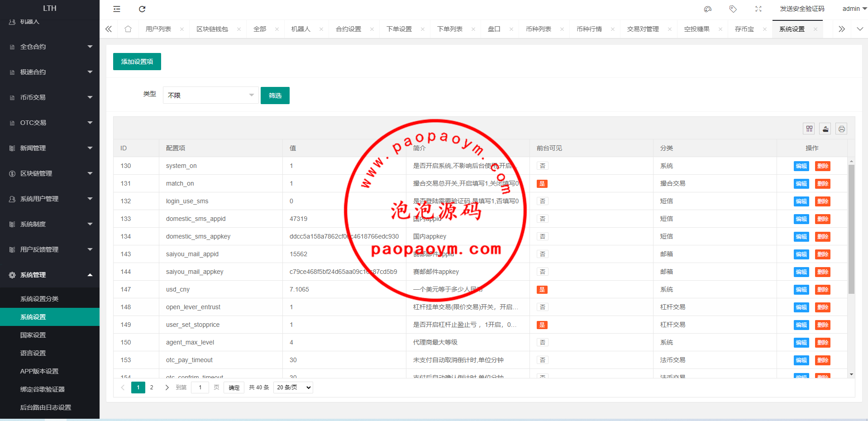Viewport: 868px width, 421px height.
Task: Open the theme palette icon
Action: click(708, 9)
